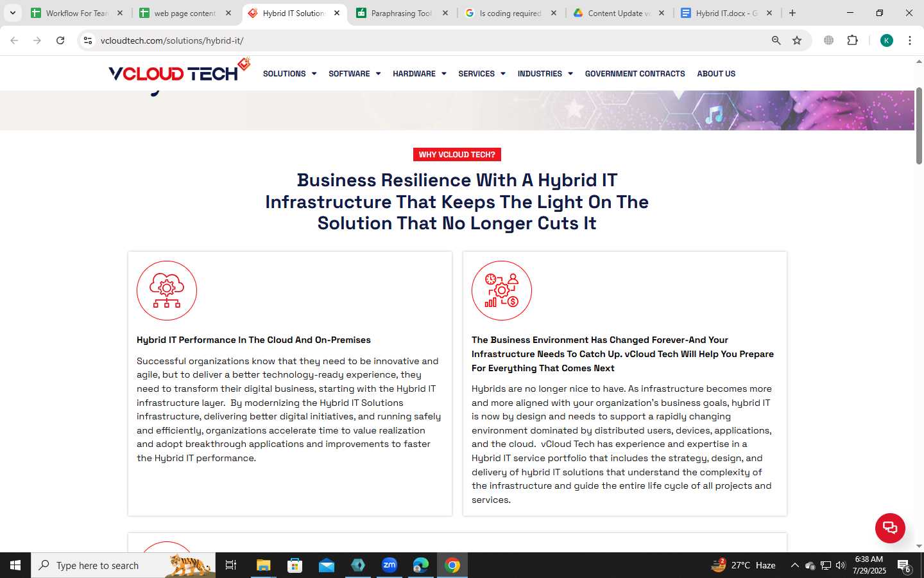
Task: Show hidden system tray icons
Action: (x=794, y=565)
